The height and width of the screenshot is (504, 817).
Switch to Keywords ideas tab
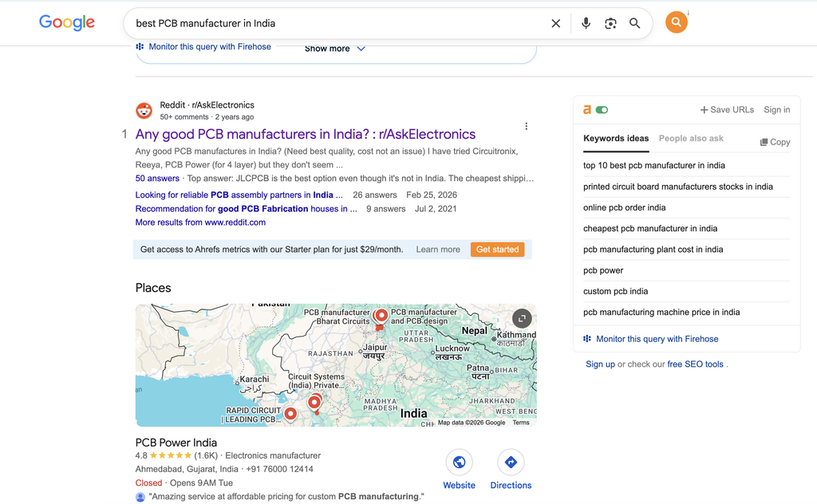click(616, 139)
